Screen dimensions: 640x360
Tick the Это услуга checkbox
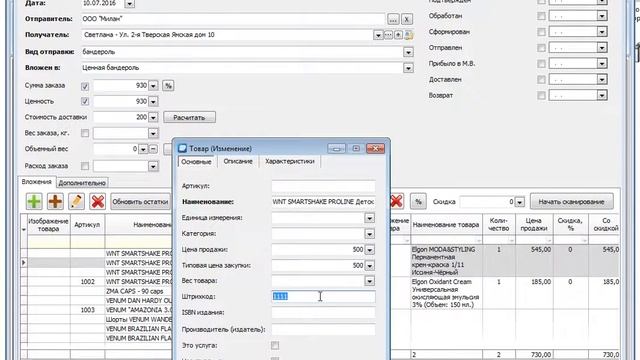tap(275, 346)
